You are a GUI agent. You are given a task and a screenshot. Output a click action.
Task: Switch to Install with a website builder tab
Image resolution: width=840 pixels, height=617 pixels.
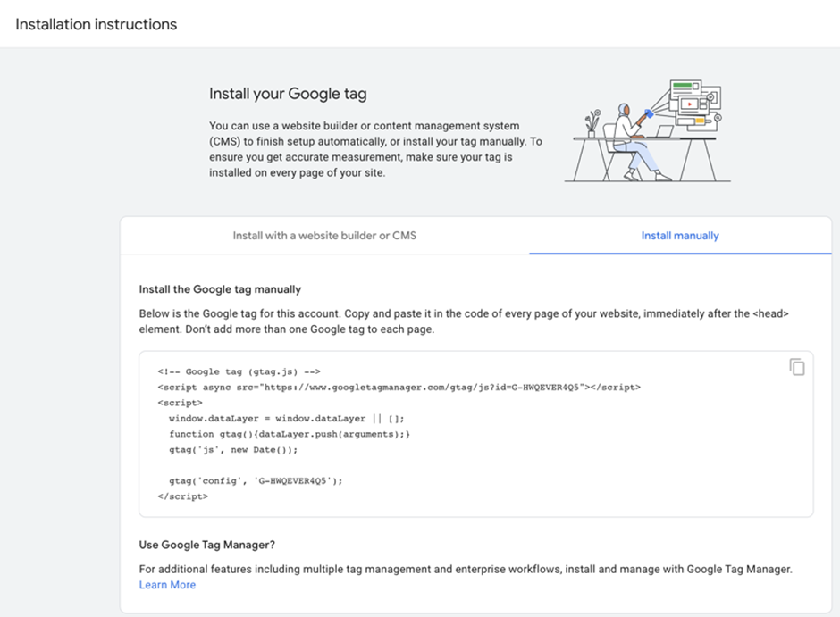(x=324, y=236)
